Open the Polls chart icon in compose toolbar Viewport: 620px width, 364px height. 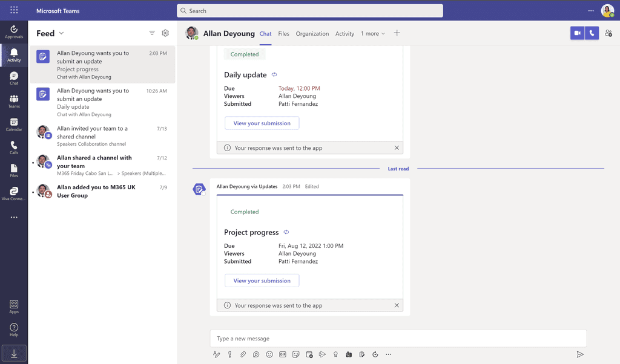tap(349, 354)
